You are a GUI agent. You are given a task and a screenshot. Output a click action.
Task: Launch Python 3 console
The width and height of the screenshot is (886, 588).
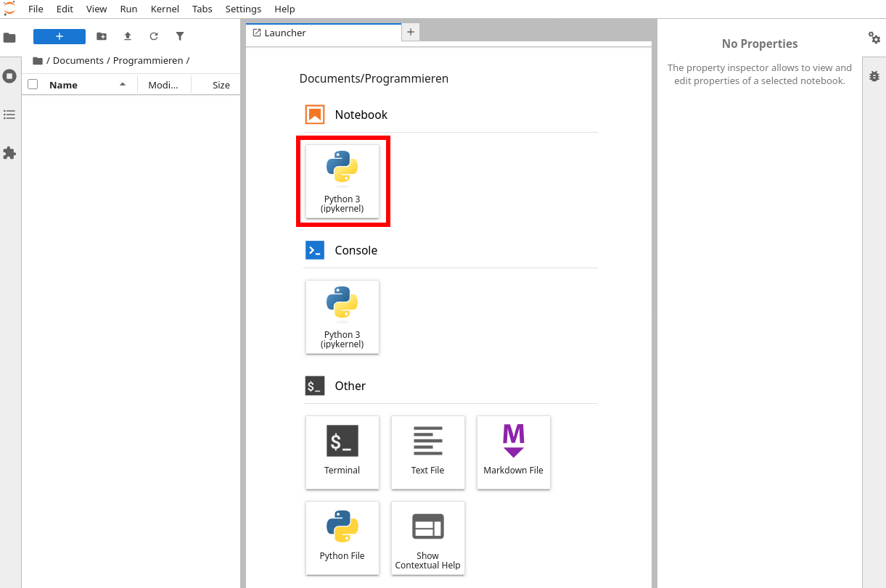pyautogui.click(x=342, y=317)
